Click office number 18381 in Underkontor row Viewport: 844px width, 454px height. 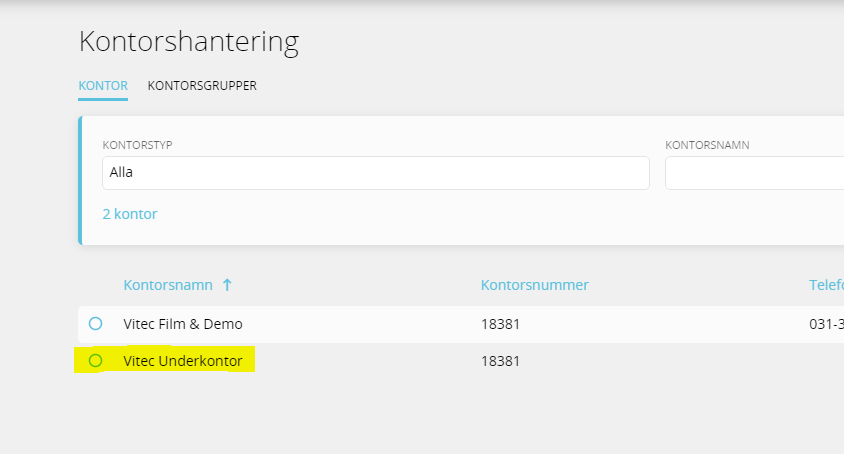(500, 361)
